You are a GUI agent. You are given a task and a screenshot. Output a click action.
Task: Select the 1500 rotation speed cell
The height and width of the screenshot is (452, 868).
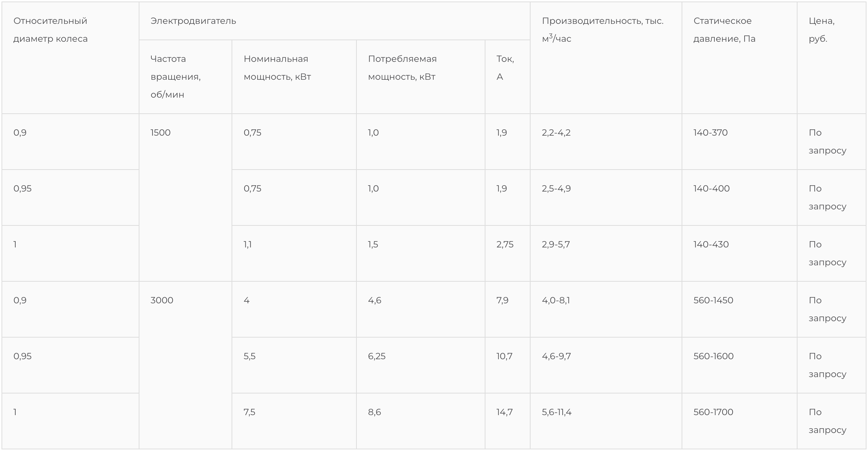pyautogui.click(x=161, y=133)
